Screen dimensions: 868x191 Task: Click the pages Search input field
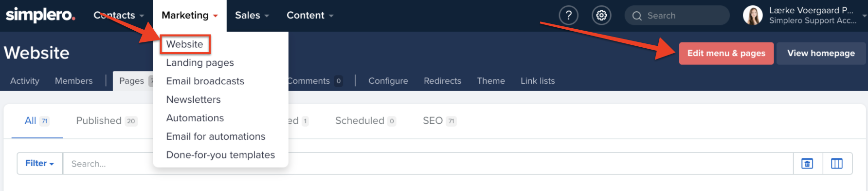(x=428, y=164)
